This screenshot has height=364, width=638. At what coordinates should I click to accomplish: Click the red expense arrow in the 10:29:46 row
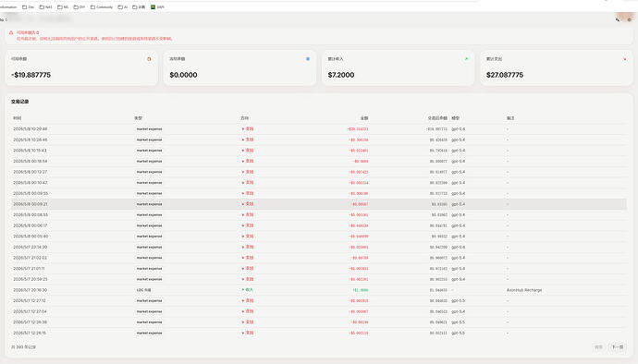pos(243,129)
